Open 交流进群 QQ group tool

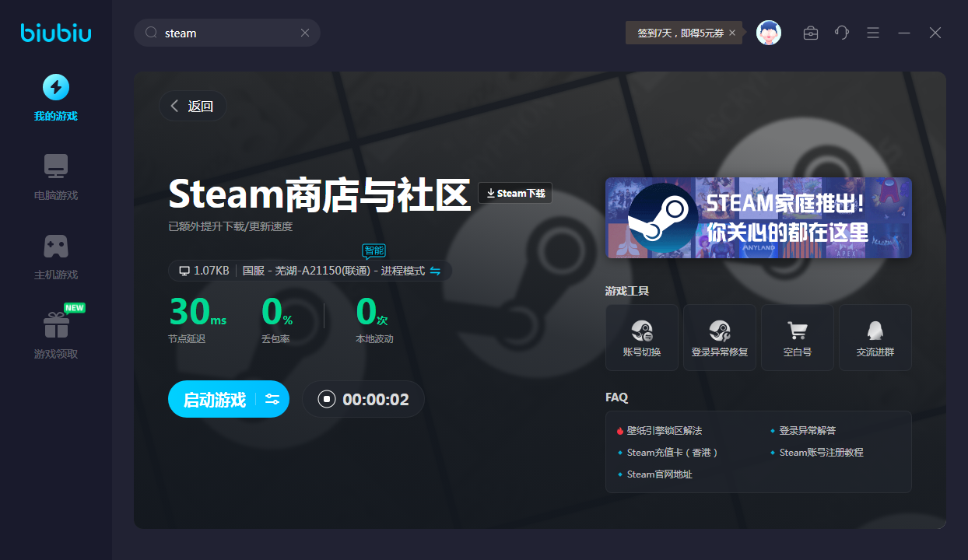tap(875, 338)
